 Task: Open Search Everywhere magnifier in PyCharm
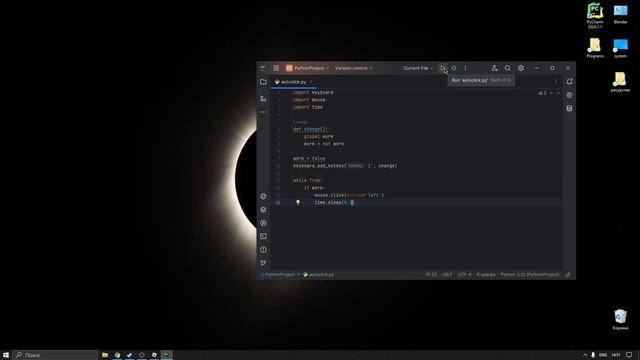[x=508, y=68]
